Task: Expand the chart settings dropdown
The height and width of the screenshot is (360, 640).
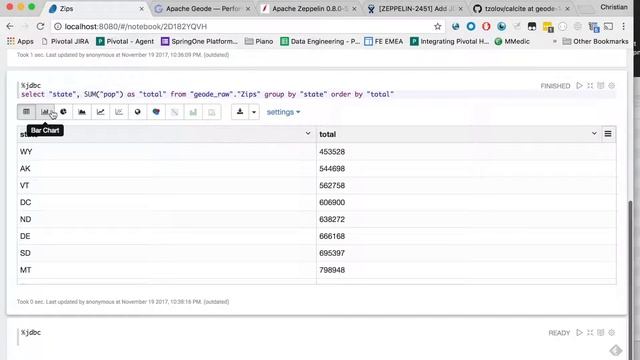Action: [x=283, y=112]
